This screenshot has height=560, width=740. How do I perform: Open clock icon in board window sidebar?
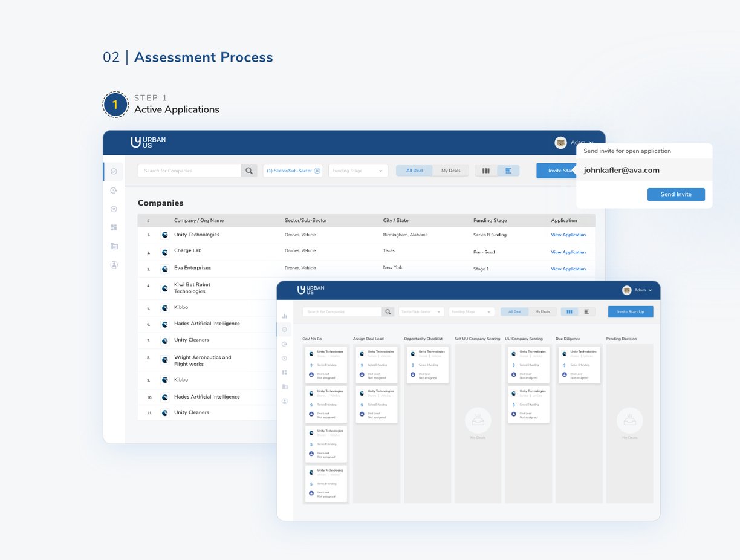click(x=285, y=343)
